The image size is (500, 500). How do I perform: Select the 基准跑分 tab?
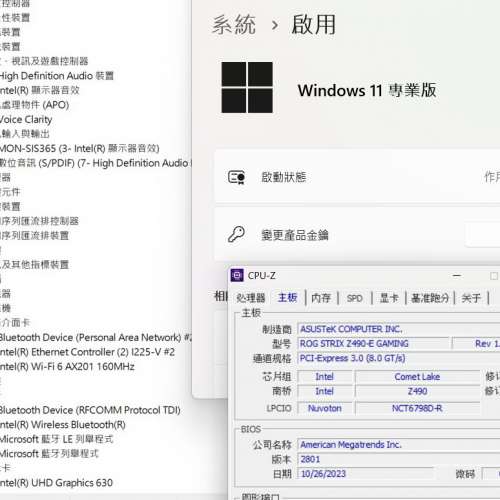(430, 298)
